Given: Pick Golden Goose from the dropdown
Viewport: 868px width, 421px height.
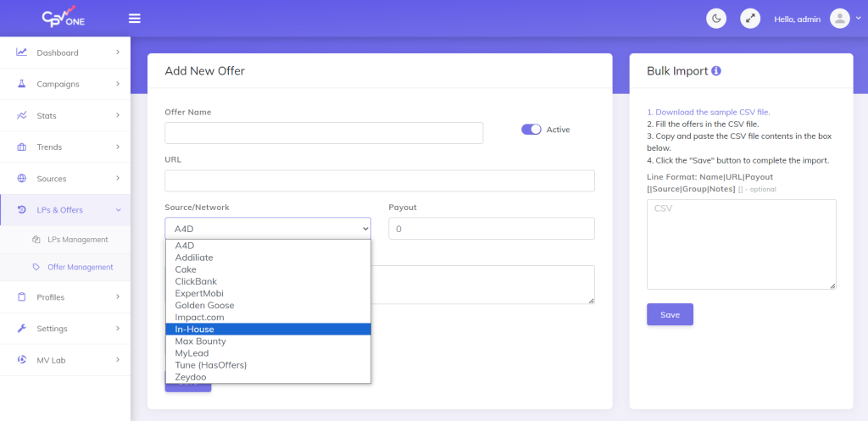Looking at the screenshot, I should [x=268, y=306].
